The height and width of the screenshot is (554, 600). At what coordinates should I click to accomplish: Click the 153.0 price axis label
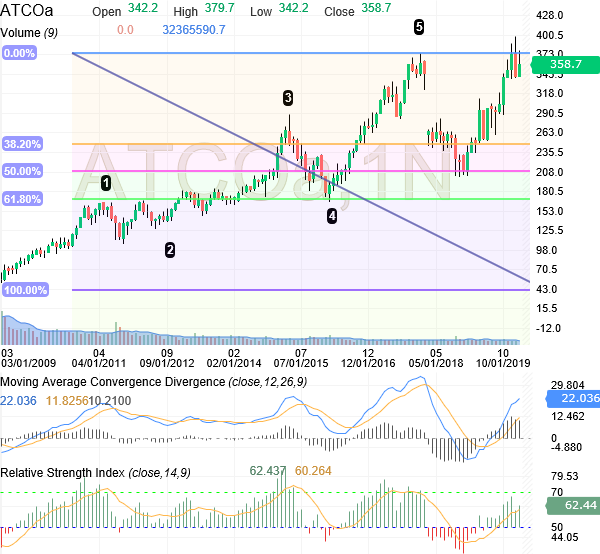pyautogui.click(x=550, y=212)
